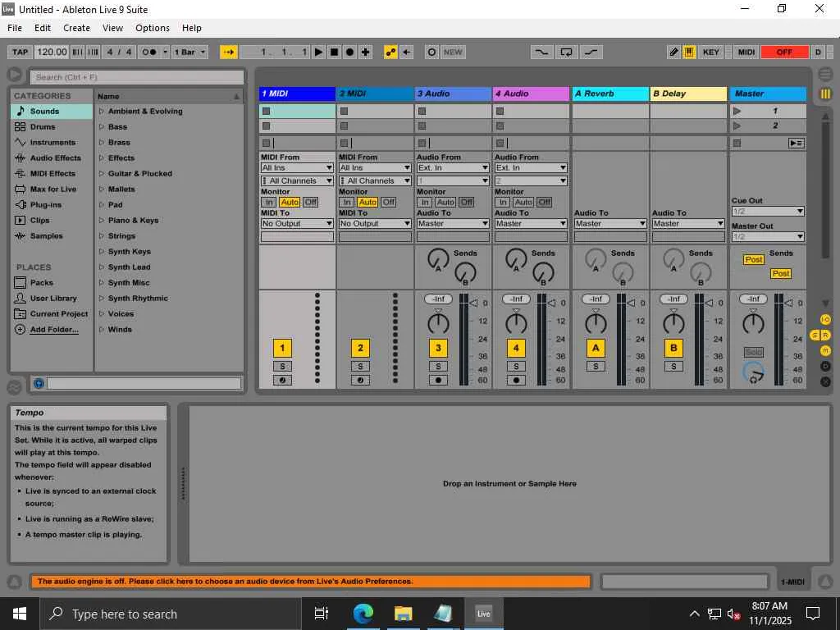Open the File menu

pos(15,28)
